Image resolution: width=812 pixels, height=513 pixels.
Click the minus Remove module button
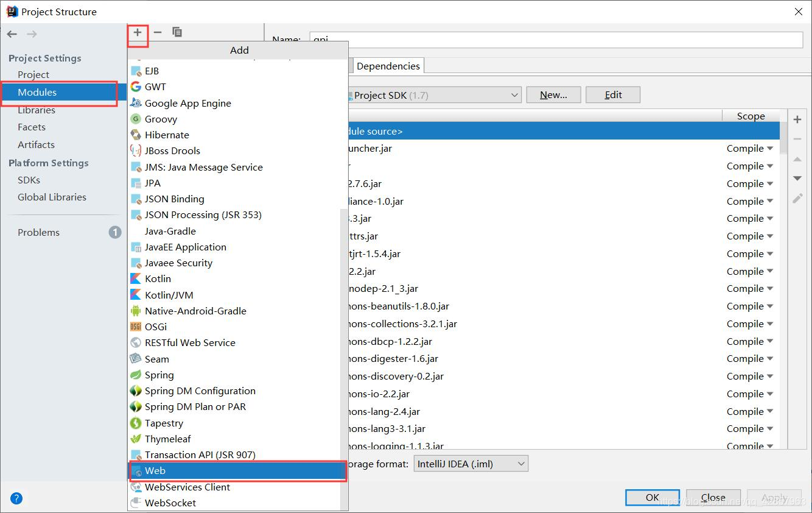tap(158, 32)
